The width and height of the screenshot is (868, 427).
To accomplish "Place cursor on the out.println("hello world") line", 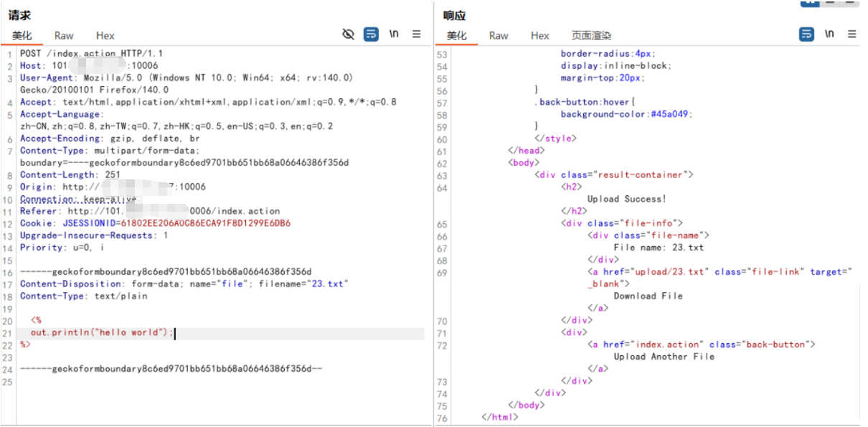I will 102,333.
